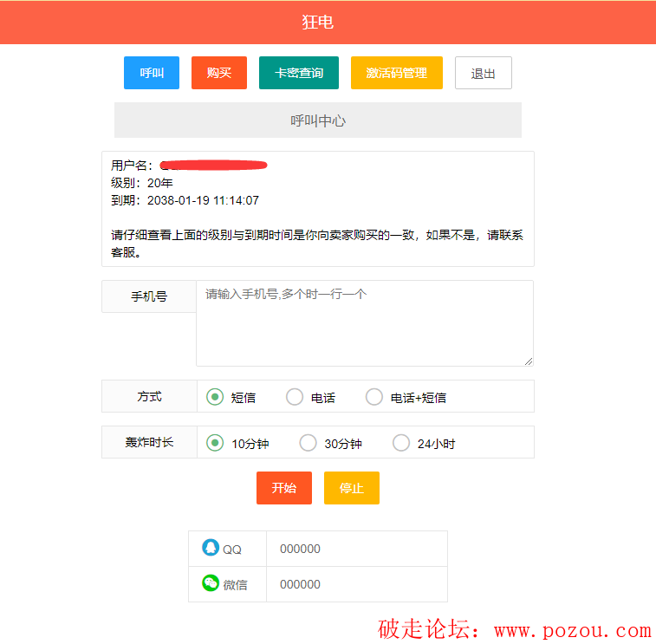Click the 微信 contact number 000000
Image resolution: width=656 pixels, height=644 pixels.
[300, 584]
